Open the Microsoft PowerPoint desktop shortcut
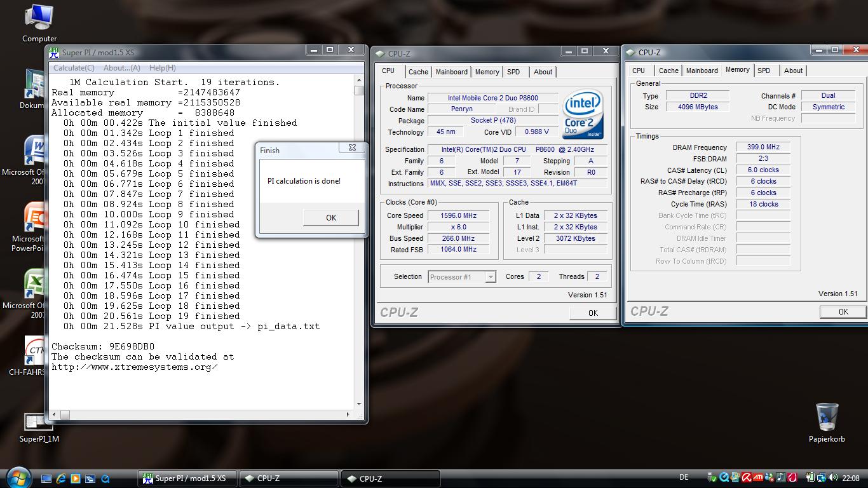This screenshot has height=488, width=868. click(x=34, y=227)
